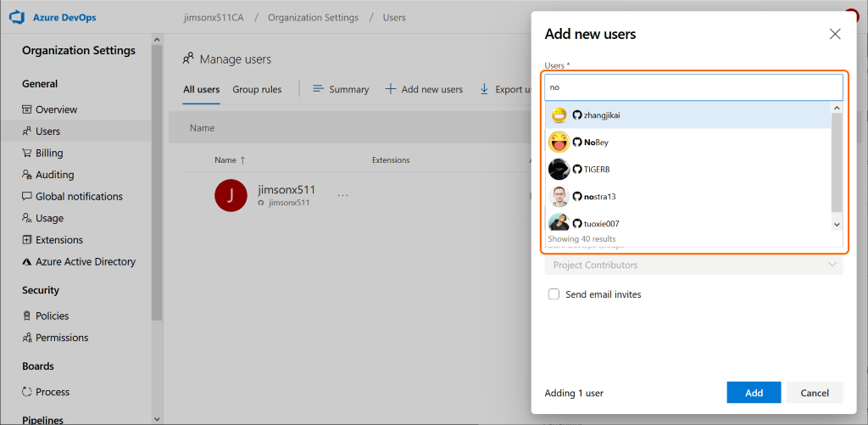
Task: Open Boards Process page
Action: (x=46, y=392)
